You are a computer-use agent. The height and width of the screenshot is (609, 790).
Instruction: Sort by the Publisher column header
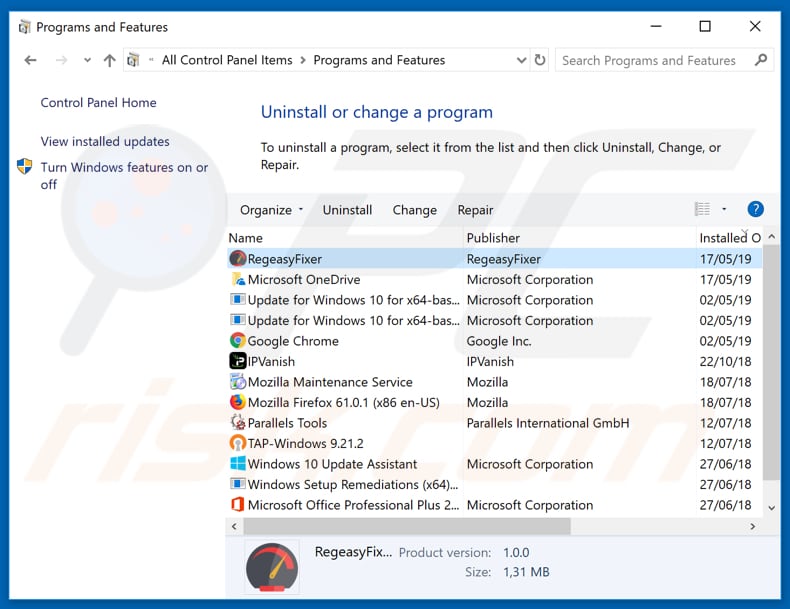579,238
